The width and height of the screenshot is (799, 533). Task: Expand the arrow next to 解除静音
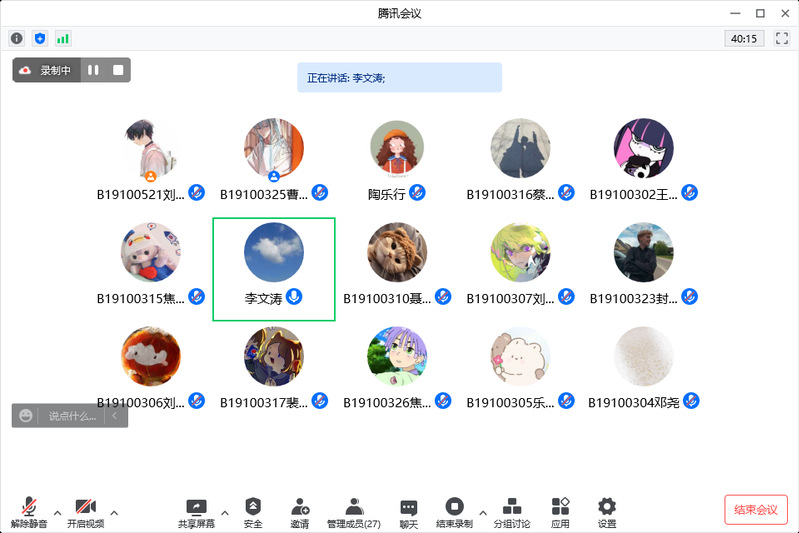(x=58, y=513)
